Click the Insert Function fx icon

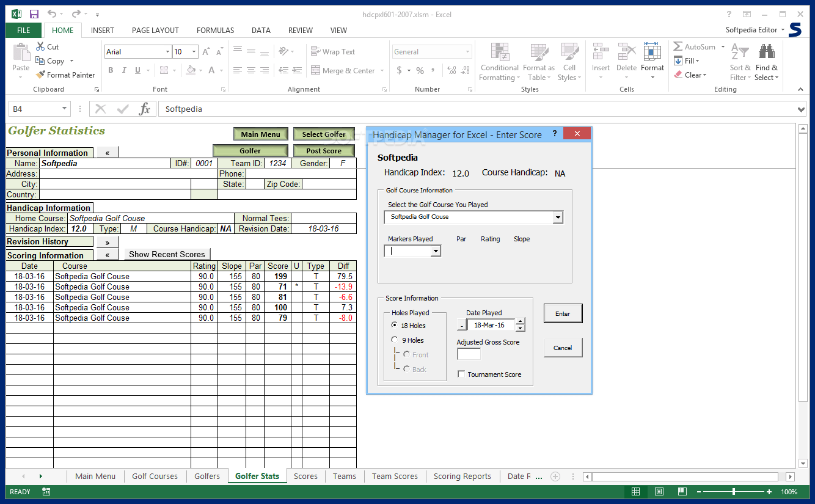tap(145, 109)
